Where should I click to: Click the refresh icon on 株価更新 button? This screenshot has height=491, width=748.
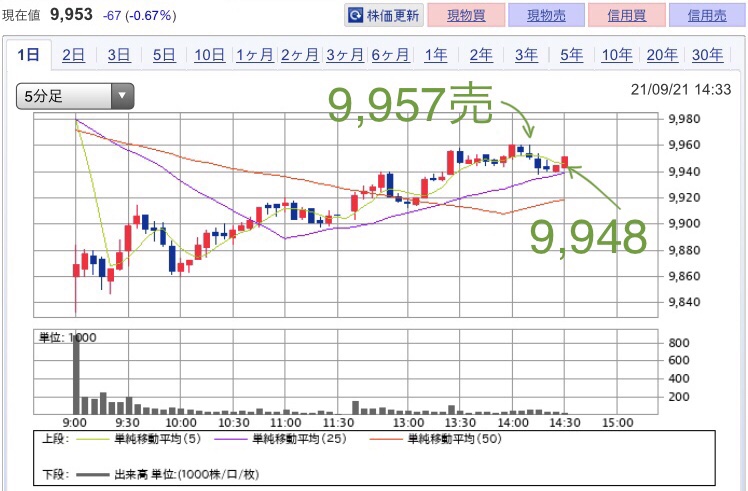click(x=355, y=16)
